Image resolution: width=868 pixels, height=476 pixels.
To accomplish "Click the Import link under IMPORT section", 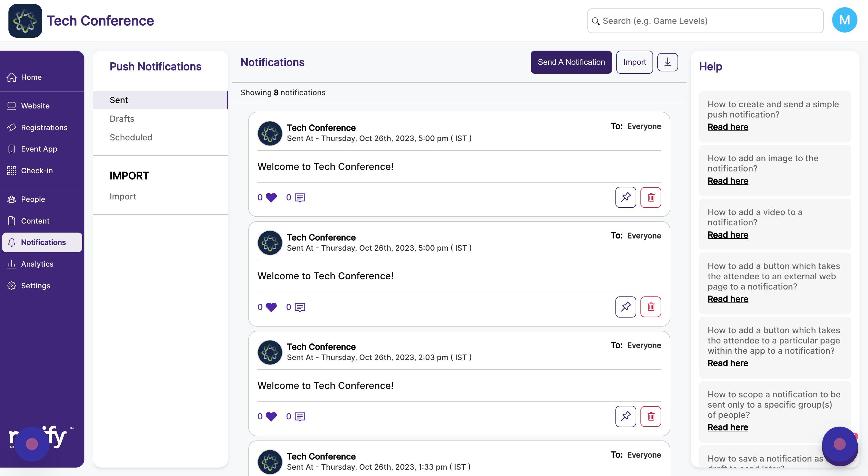I will click(x=123, y=196).
